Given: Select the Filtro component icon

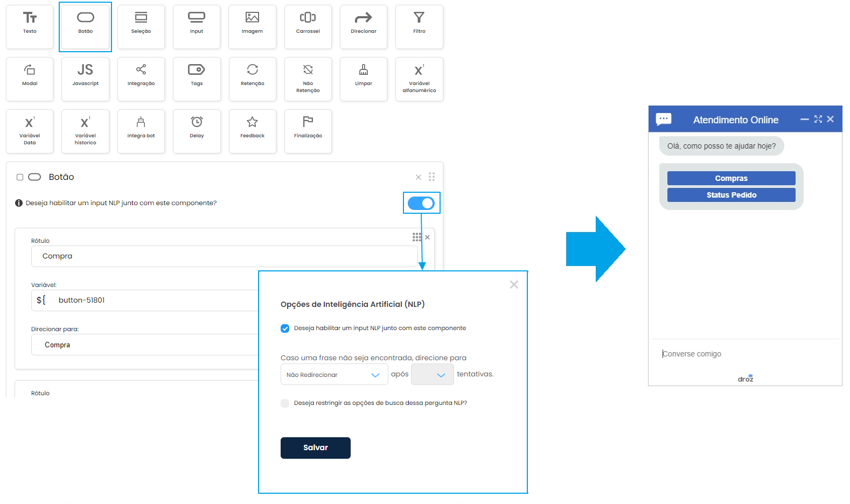Looking at the screenshot, I should pos(419,18).
